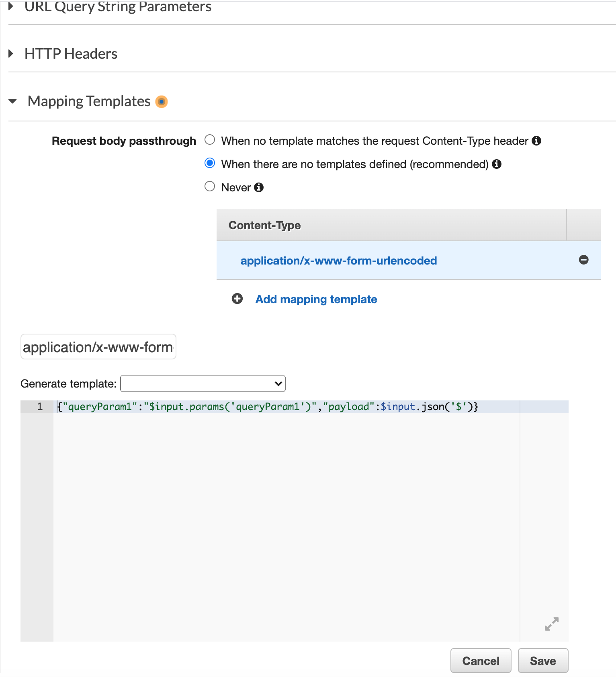Click the orange indicator dot beside Mapping Templates
The width and height of the screenshot is (616, 677).
click(162, 102)
